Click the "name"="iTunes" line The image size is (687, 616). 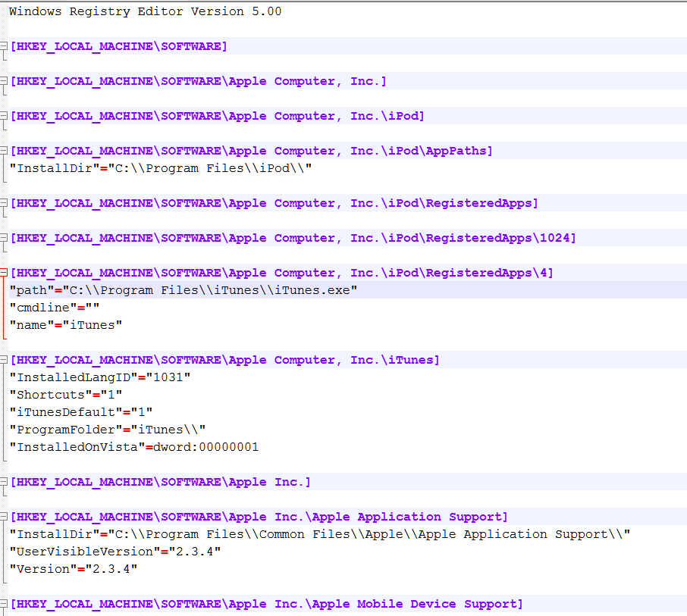66,325
